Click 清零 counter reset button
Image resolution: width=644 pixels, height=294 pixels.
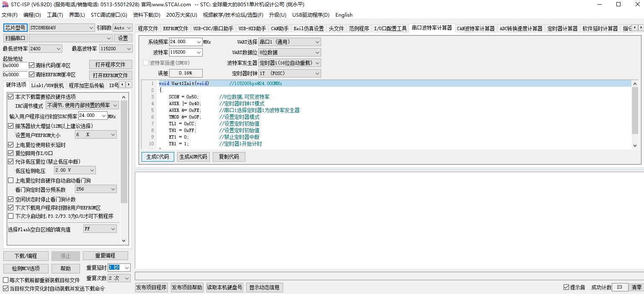point(636,287)
